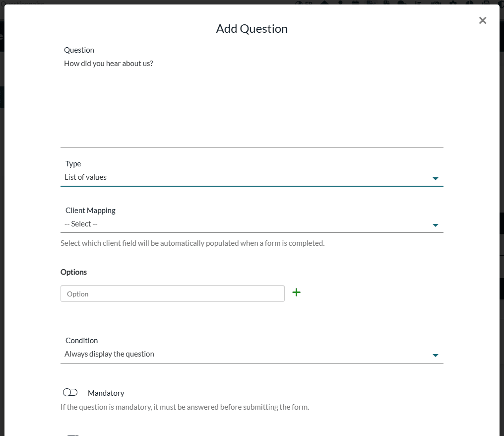Click the Type field label
The image size is (504, 436).
73,164
